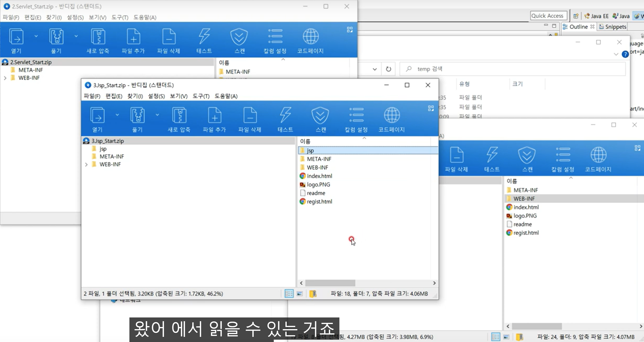The height and width of the screenshot is (342, 644).
Task: Open dropdown arrow next to 열기 in 3.Jsp_Start
Action: pos(117,115)
